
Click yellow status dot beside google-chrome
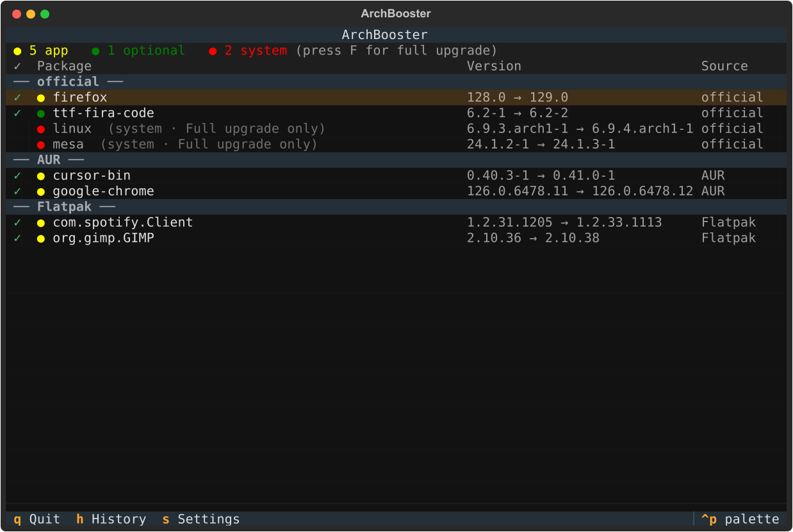click(x=41, y=191)
